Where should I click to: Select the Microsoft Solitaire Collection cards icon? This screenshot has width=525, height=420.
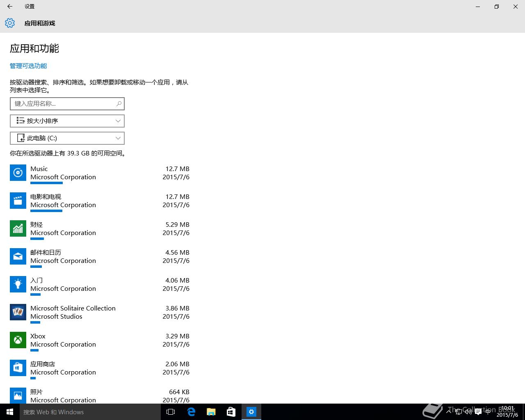(x=18, y=312)
